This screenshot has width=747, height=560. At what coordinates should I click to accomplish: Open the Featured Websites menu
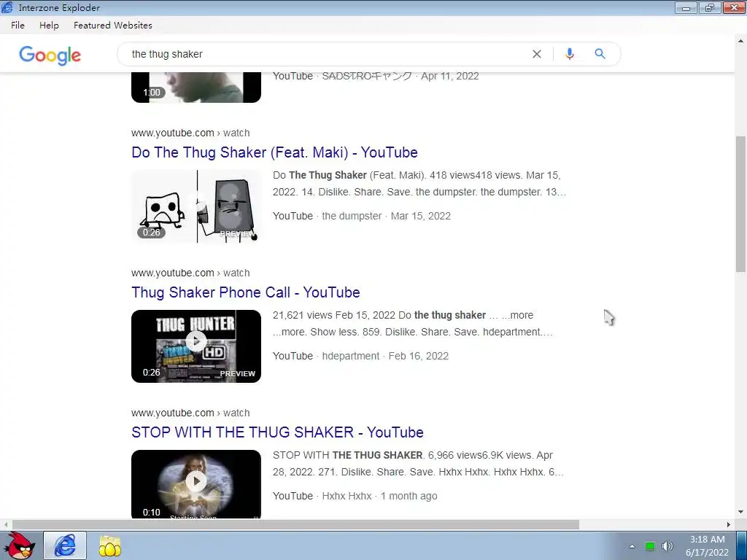[x=113, y=26]
